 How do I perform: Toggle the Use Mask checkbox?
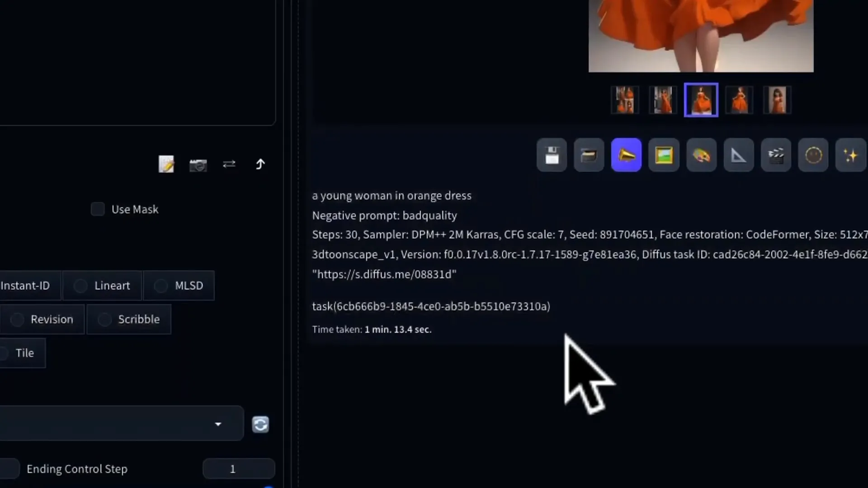pyautogui.click(x=97, y=209)
